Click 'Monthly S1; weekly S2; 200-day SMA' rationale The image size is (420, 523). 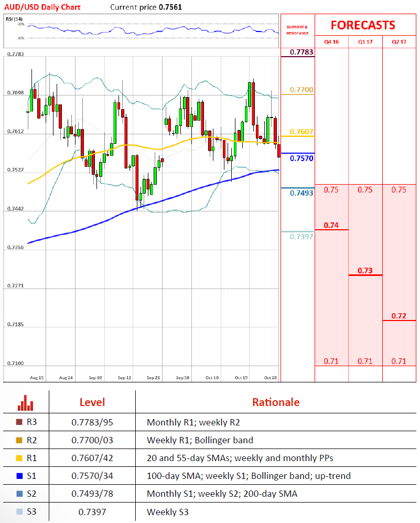click(x=222, y=494)
